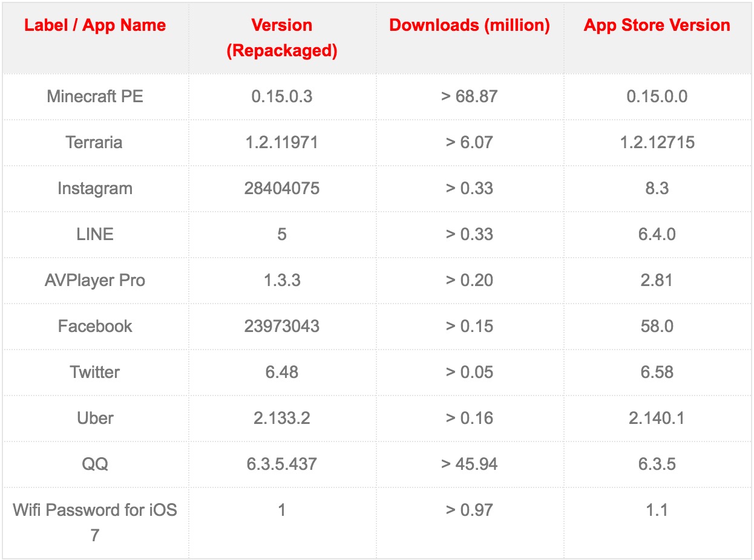Select the downloads value '> 45.94'

click(470, 464)
